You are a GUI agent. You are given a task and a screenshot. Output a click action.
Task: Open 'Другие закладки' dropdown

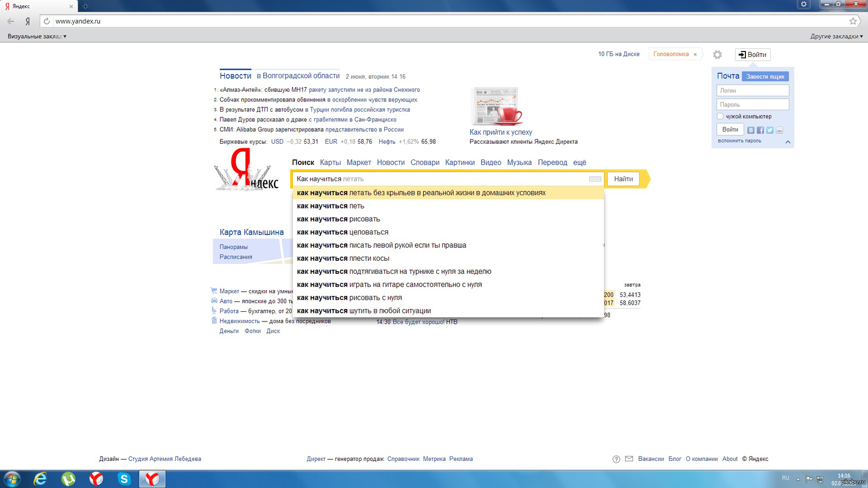point(837,36)
